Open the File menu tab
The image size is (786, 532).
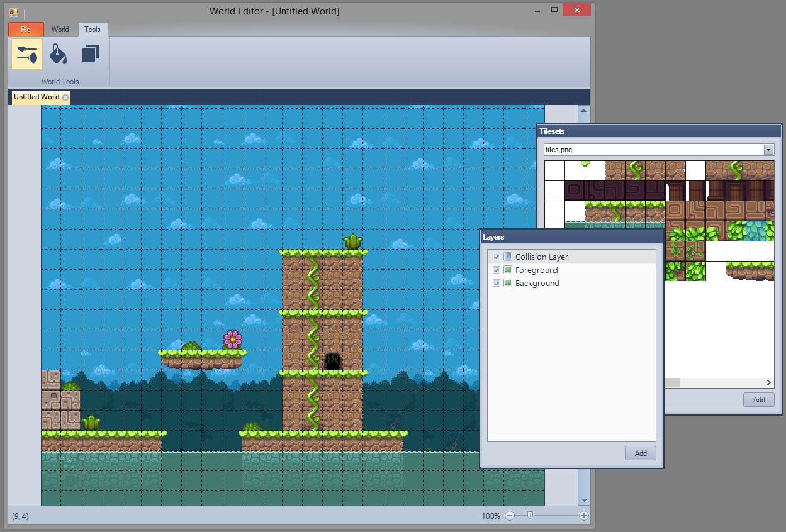tap(26, 30)
